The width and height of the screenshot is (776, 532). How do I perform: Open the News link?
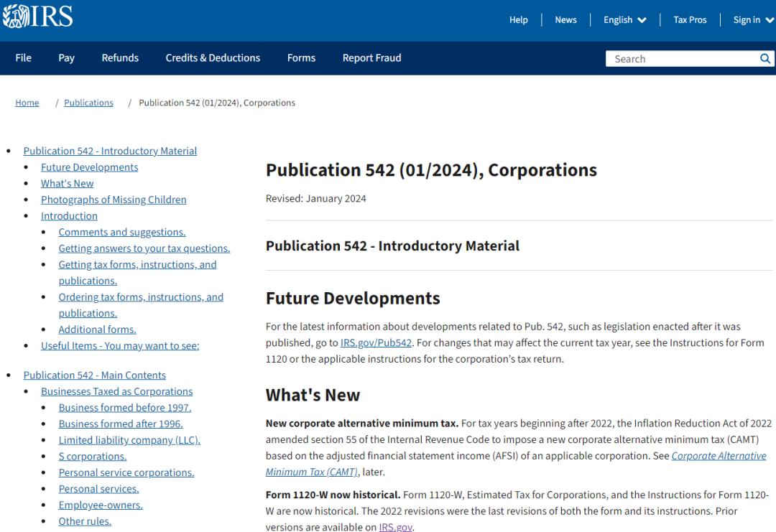pos(565,20)
